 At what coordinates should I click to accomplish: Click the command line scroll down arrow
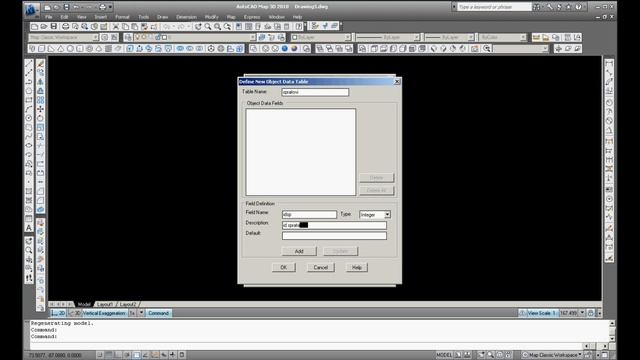coord(612,338)
